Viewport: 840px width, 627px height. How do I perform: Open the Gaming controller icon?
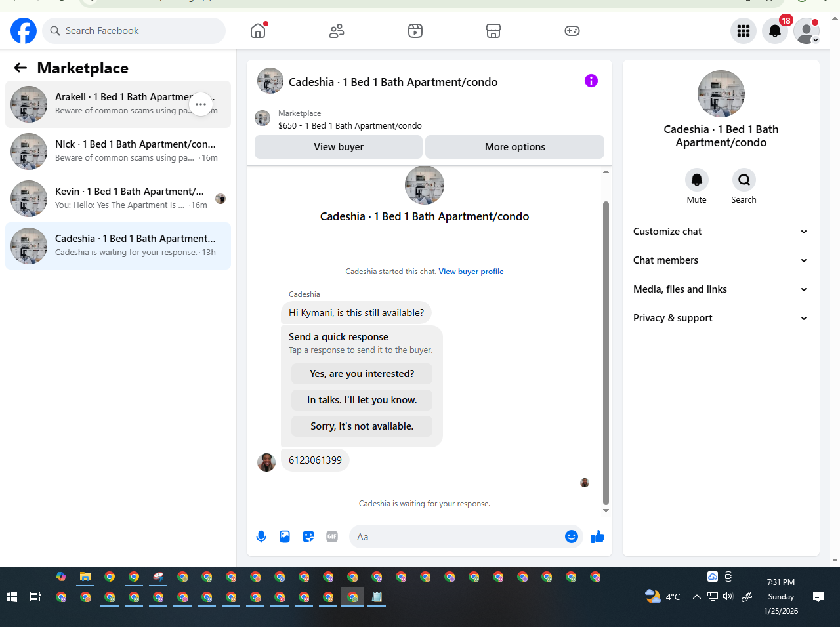pyautogui.click(x=572, y=31)
